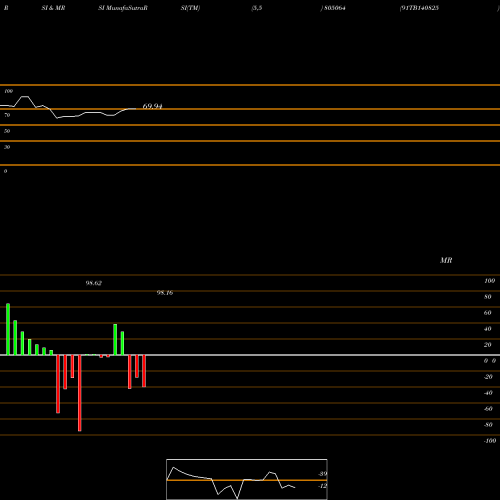This screenshot has height=500, width=500.
Task: Click the '805664' code in header
Action: (334, 8)
